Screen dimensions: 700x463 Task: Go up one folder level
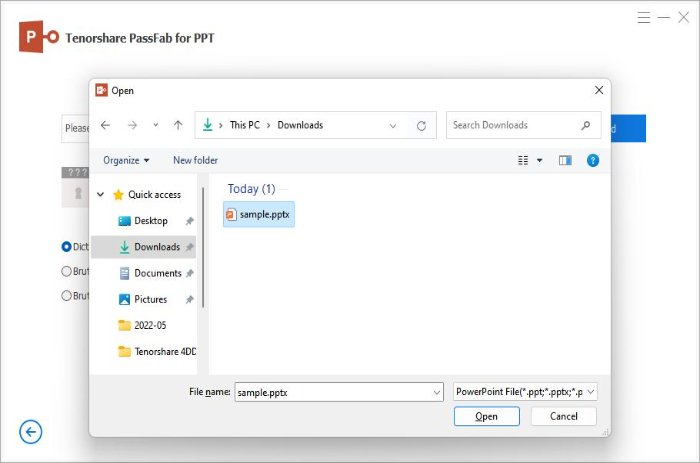coord(178,125)
